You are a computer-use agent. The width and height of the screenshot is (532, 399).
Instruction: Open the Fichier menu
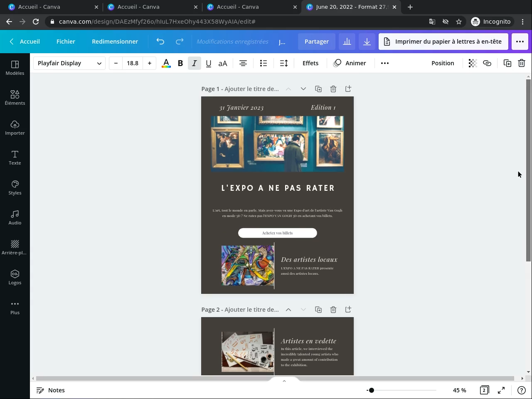[x=66, y=42]
